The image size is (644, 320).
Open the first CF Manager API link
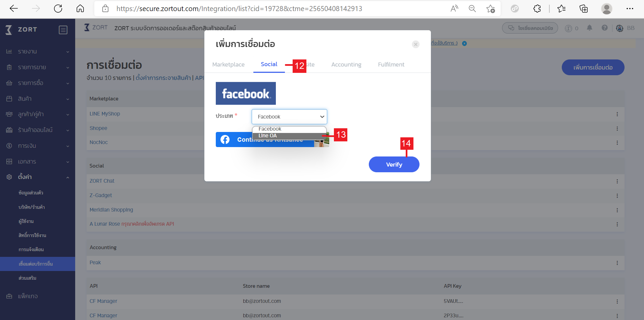tap(103, 301)
